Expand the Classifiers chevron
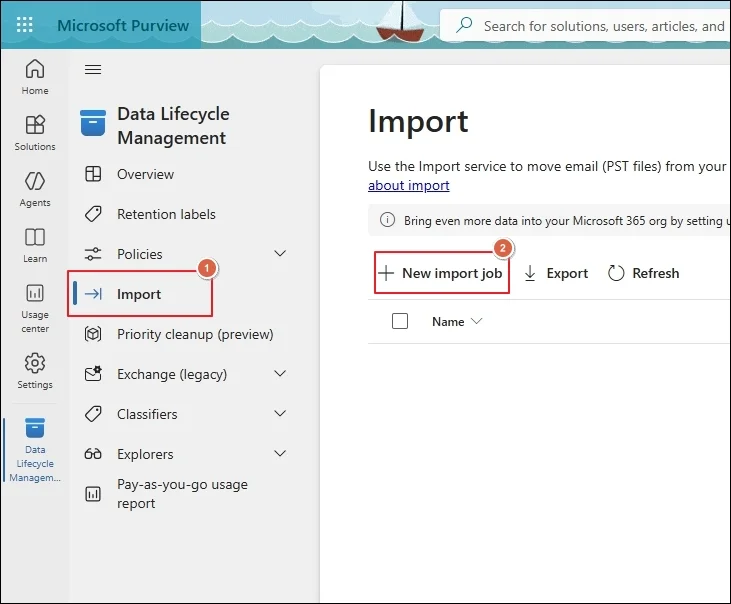 pos(280,414)
